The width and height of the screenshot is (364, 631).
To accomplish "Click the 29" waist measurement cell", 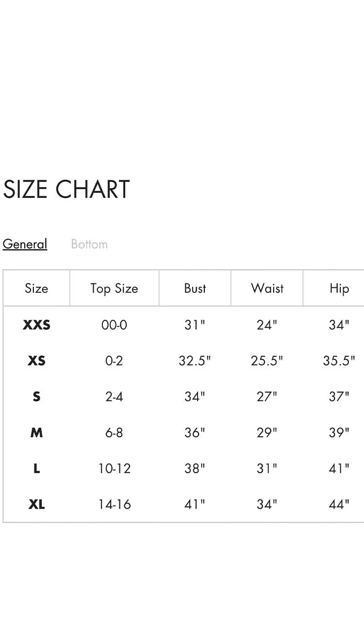I will pos(267,432).
